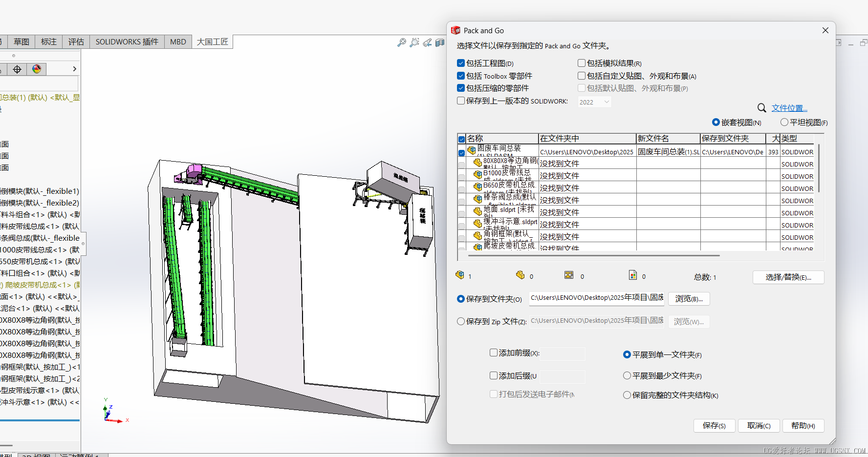The image size is (868, 457).
Task: Expand the manager tabs chevron arrow
Action: click(74, 69)
